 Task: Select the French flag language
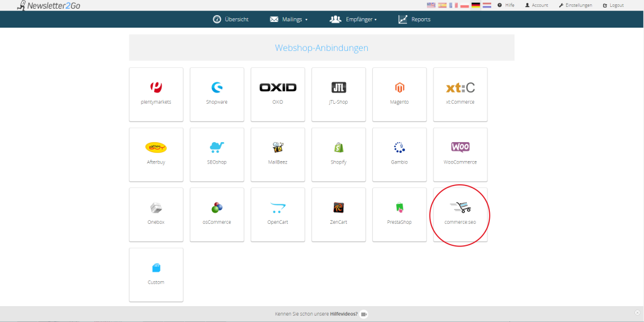click(453, 5)
